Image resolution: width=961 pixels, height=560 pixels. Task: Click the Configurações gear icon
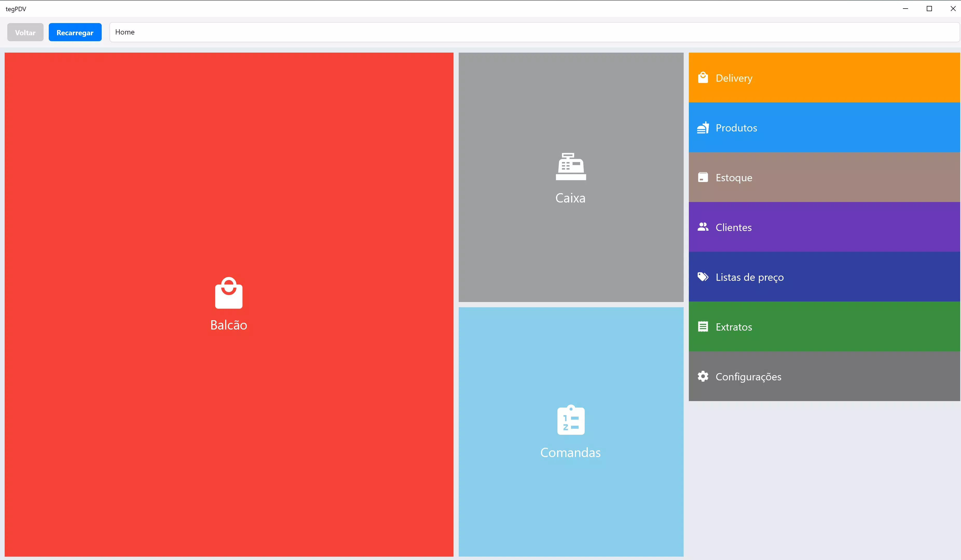point(703,376)
